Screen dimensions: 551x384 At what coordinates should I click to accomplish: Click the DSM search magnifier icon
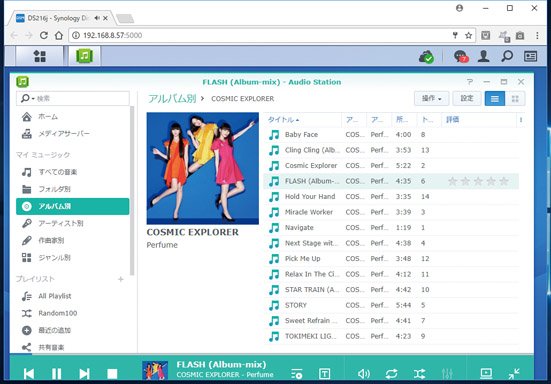point(507,56)
